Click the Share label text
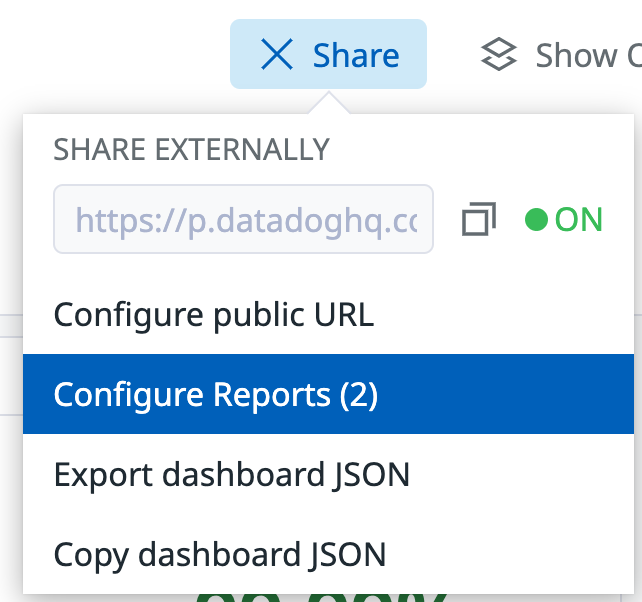 356,55
